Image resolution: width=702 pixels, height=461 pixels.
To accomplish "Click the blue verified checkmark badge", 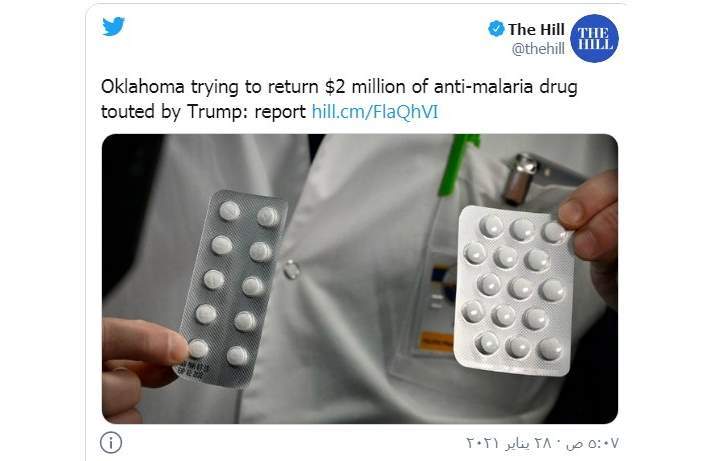I will (496, 29).
